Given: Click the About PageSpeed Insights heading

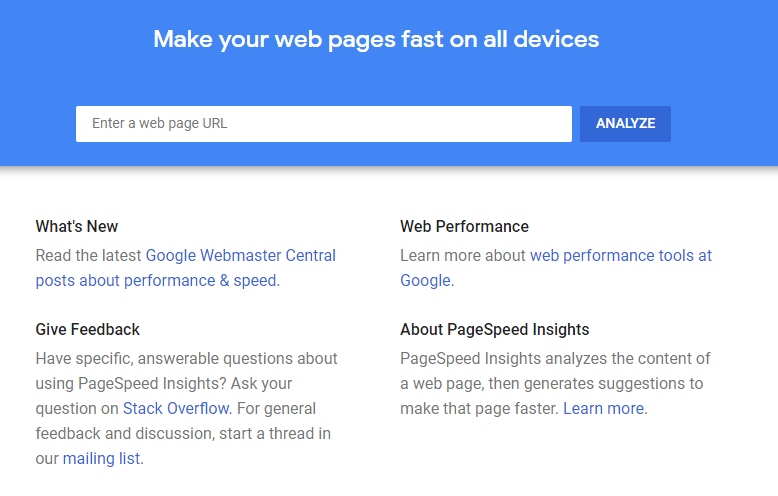Looking at the screenshot, I should tap(495, 330).
